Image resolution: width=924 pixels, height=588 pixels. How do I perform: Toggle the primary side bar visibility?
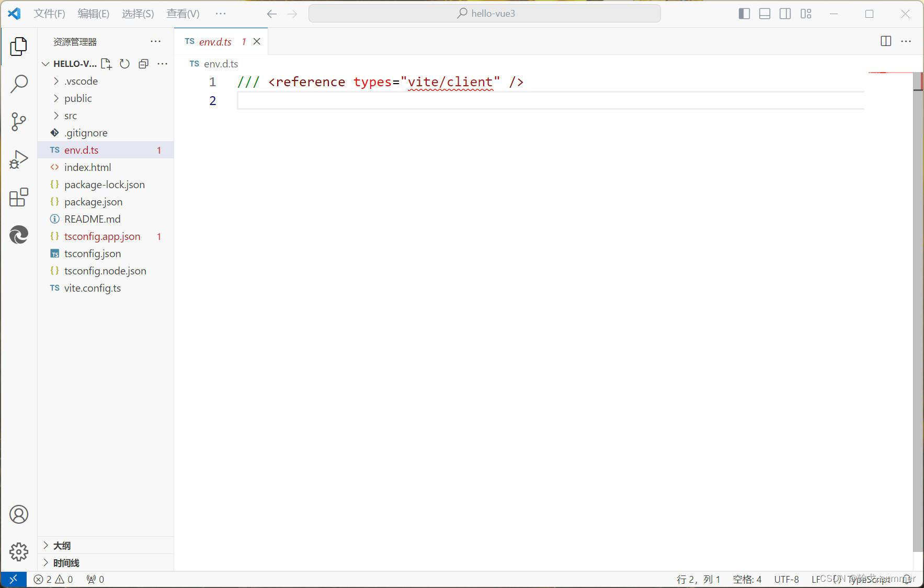point(744,14)
